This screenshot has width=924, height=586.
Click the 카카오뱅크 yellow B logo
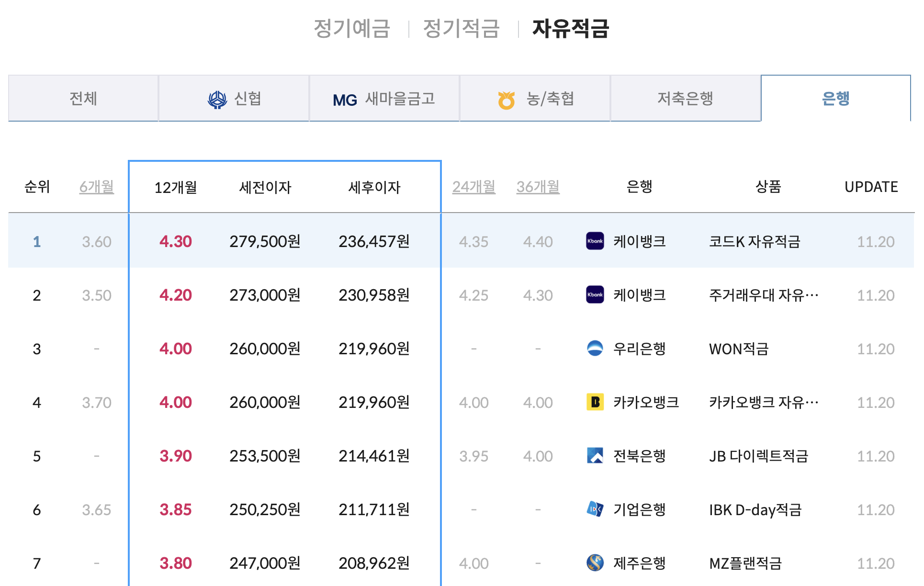(x=595, y=402)
